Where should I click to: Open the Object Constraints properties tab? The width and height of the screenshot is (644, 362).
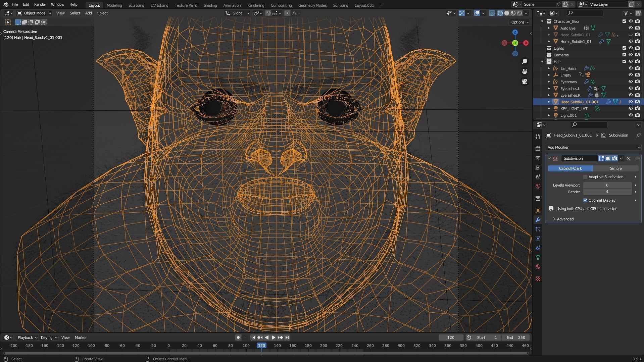(538, 248)
